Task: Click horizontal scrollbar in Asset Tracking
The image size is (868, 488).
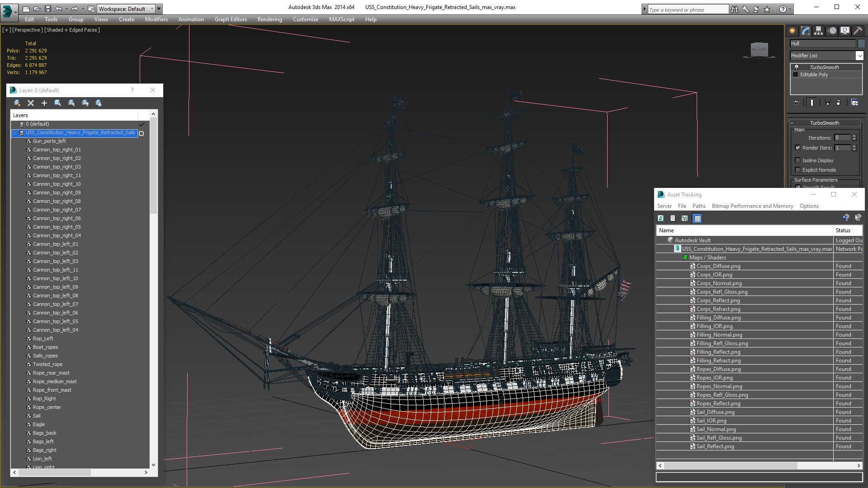Action: (x=730, y=465)
